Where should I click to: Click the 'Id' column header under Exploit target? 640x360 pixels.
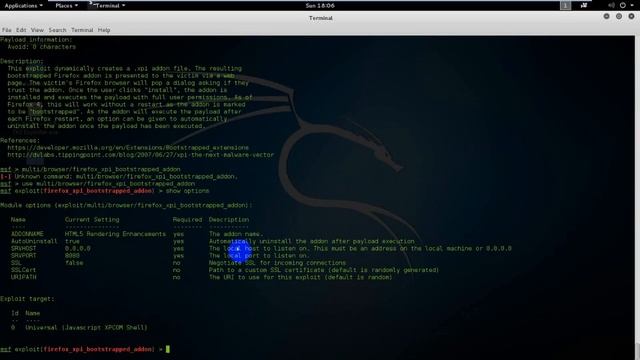(15, 313)
